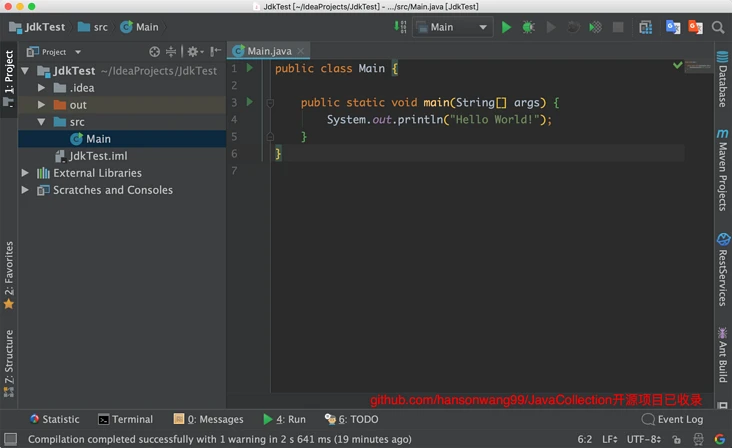Select JdkTest.iml file in project tree

pos(97,156)
